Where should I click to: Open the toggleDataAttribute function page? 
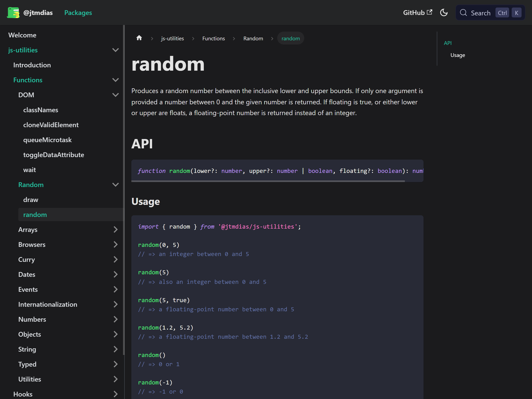54,155
